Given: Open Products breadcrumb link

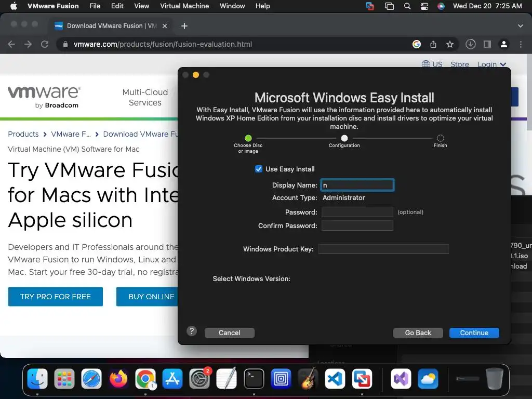Looking at the screenshot, I should coord(23,134).
